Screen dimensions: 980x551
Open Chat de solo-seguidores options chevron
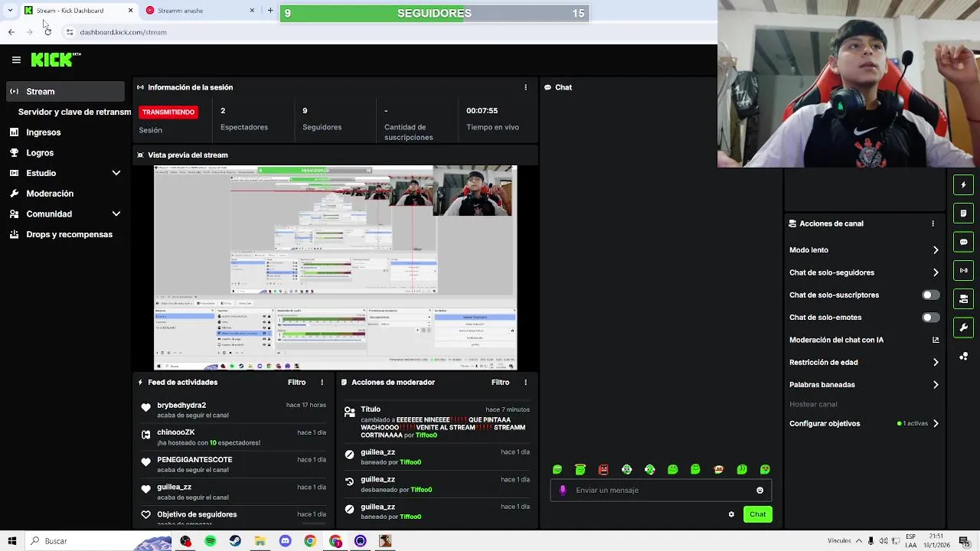936,272
